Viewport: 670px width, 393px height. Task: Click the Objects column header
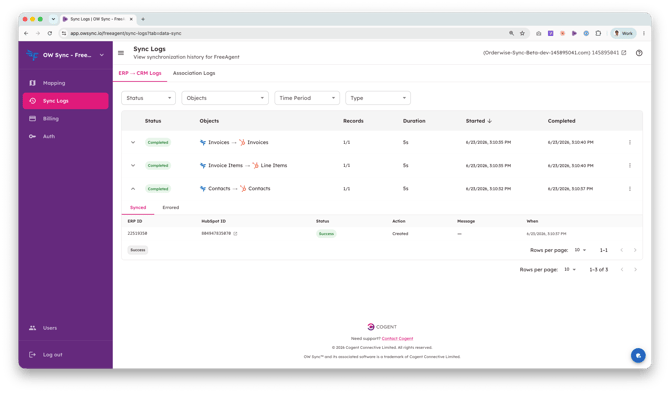click(x=209, y=121)
